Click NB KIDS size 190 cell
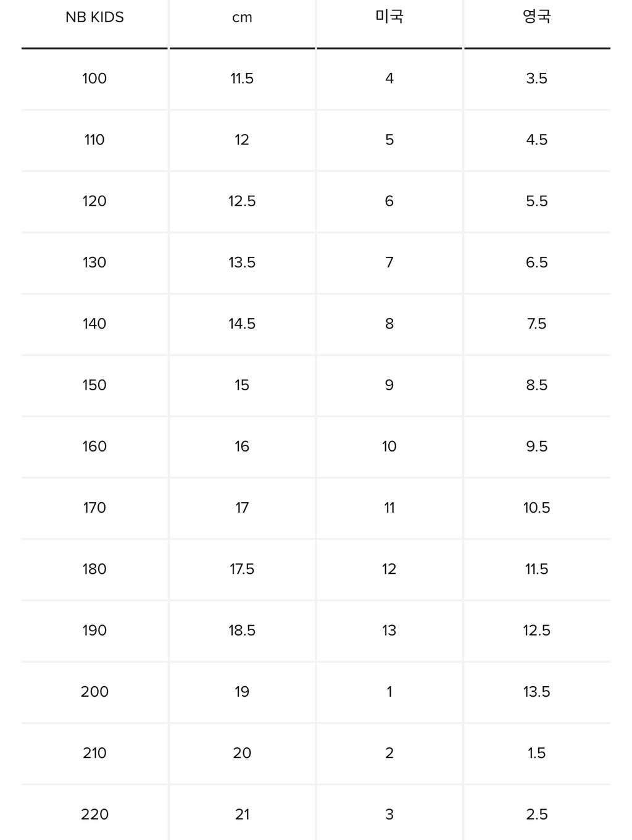This screenshot has width=632, height=840. pyautogui.click(x=94, y=630)
